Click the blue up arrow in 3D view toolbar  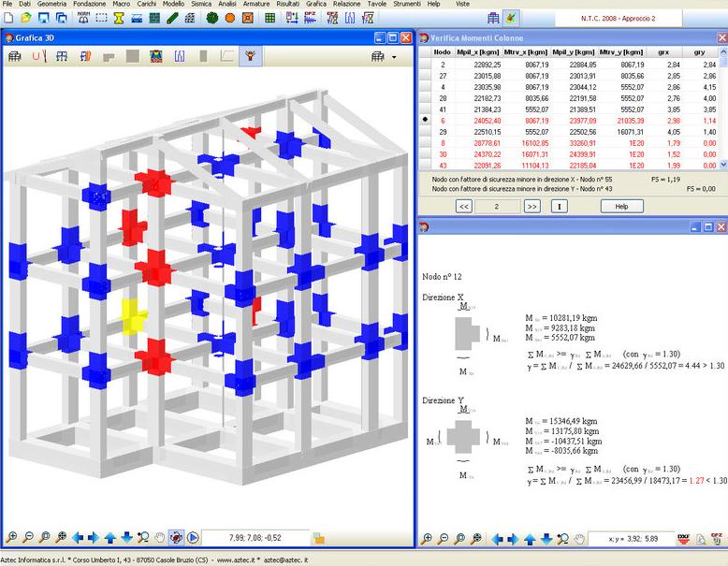coord(110,538)
